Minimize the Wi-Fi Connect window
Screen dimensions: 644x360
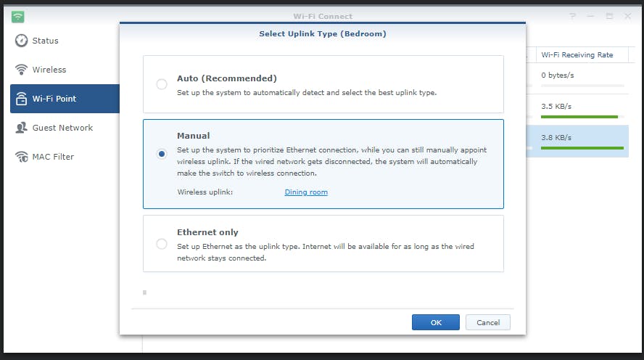[x=591, y=16]
